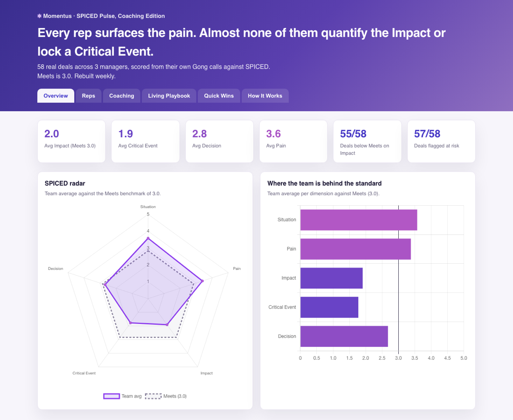Image resolution: width=513 pixels, height=420 pixels.
Task: Click the 'Meets is 3.0. Rebuilt weekly.' text
Action: coord(76,76)
